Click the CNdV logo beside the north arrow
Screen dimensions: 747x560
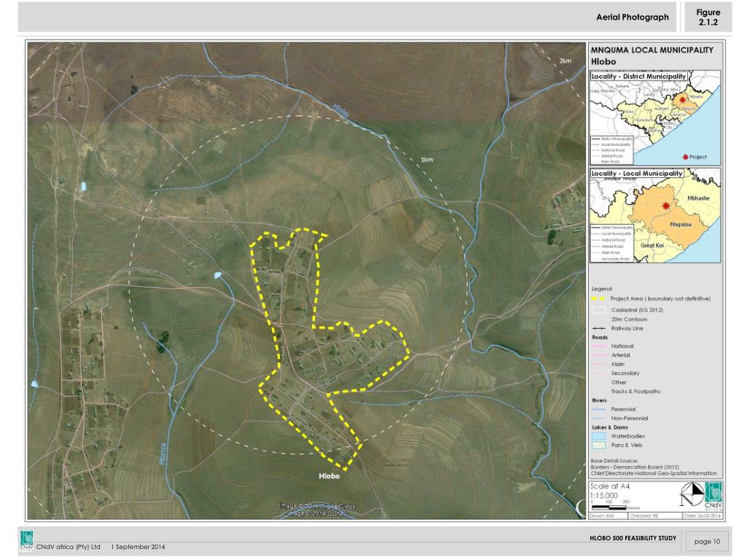[713, 495]
